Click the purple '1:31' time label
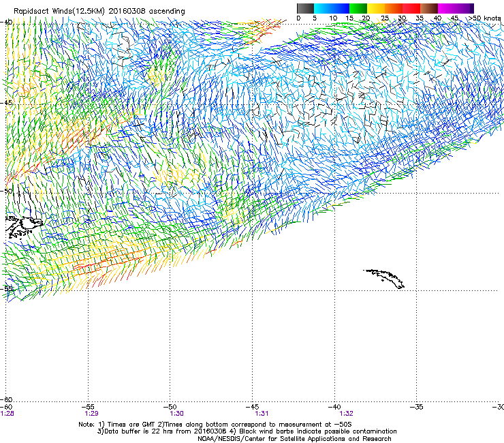This screenshot has width=504, height=443. tap(262, 414)
